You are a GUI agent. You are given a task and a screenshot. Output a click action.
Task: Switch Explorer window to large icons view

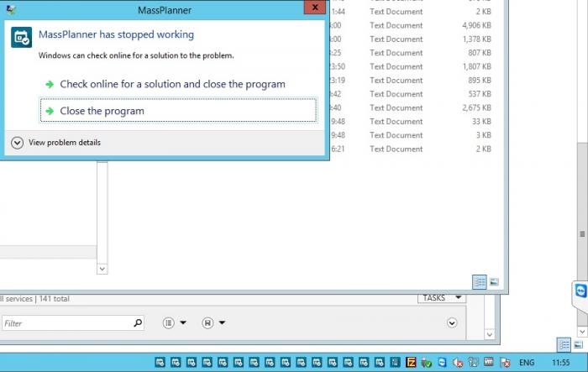coord(494,282)
